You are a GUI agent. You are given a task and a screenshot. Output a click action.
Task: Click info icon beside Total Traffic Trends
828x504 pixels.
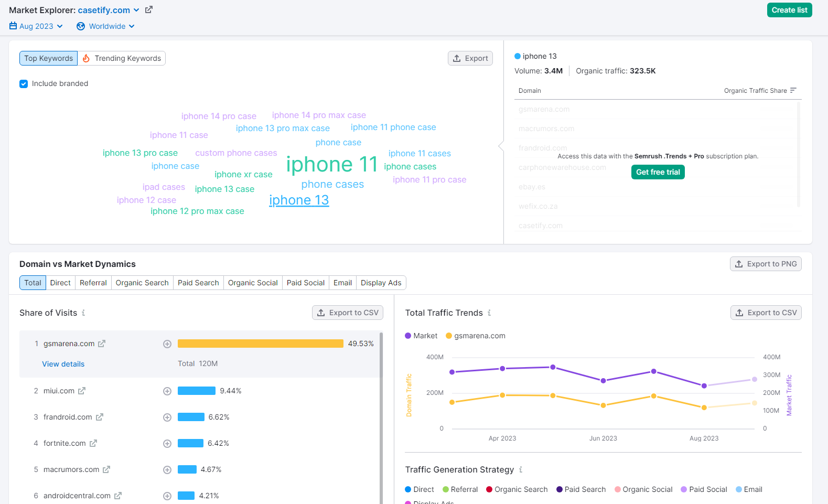(489, 313)
